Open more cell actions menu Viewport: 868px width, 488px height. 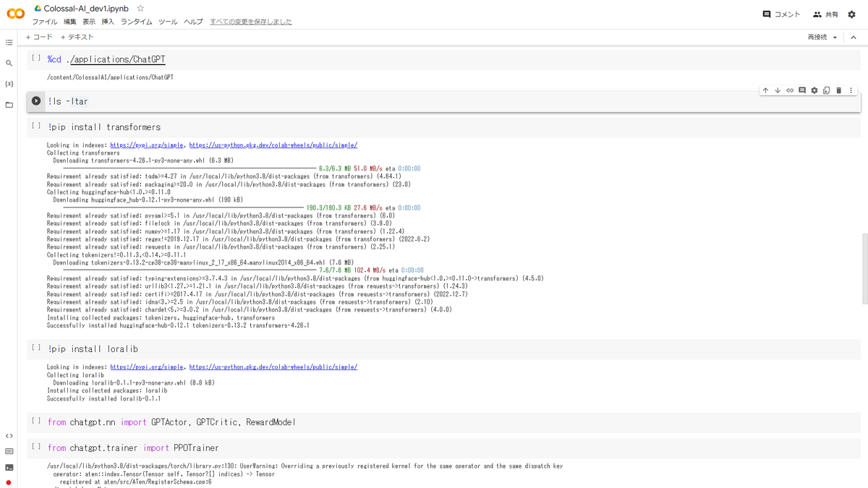[x=851, y=90]
